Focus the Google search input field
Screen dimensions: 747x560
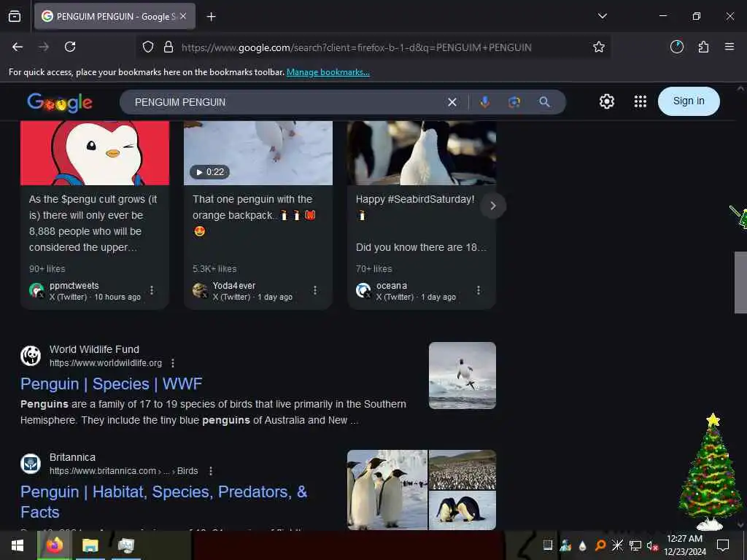pyautogui.click(x=286, y=102)
